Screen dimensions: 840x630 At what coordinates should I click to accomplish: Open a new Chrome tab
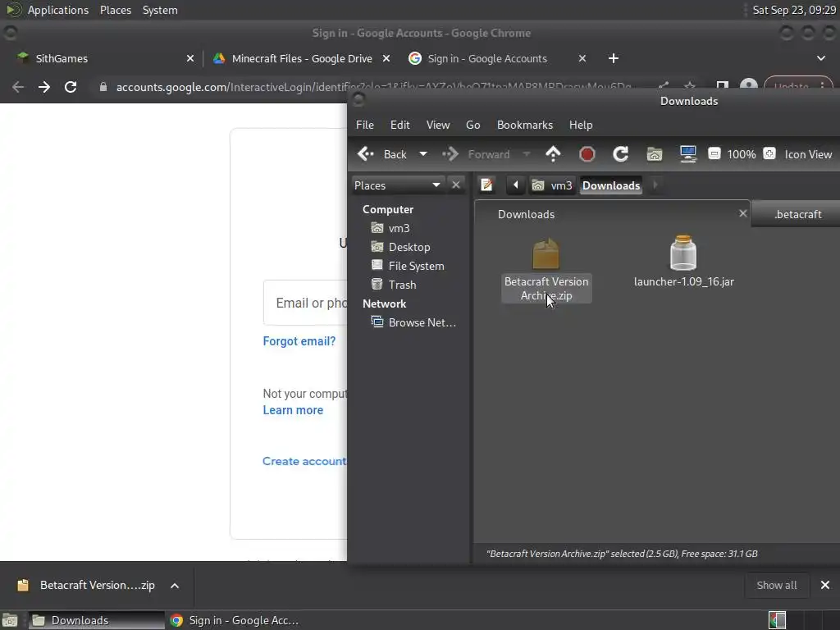(x=614, y=58)
